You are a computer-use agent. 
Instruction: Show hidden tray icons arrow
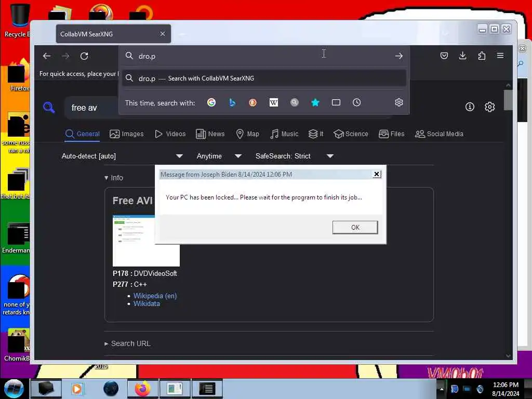(x=442, y=389)
